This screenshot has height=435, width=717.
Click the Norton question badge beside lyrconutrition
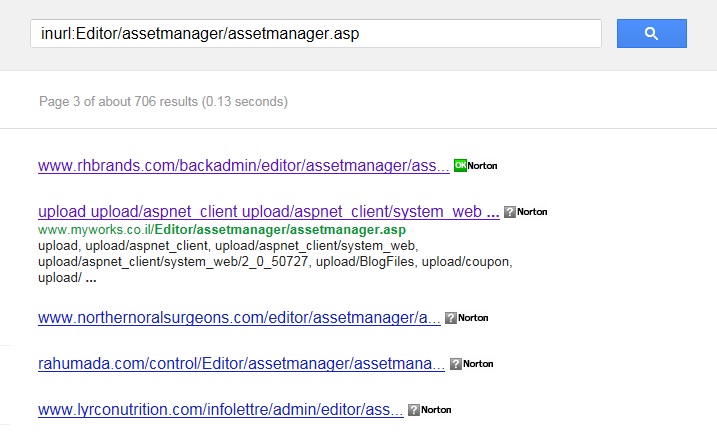pyautogui.click(x=414, y=410)
